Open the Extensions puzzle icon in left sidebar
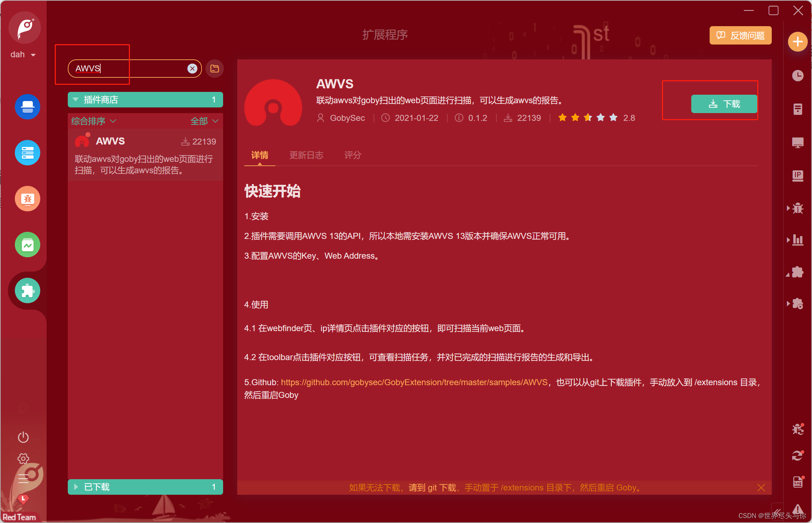 click(28, 290)
